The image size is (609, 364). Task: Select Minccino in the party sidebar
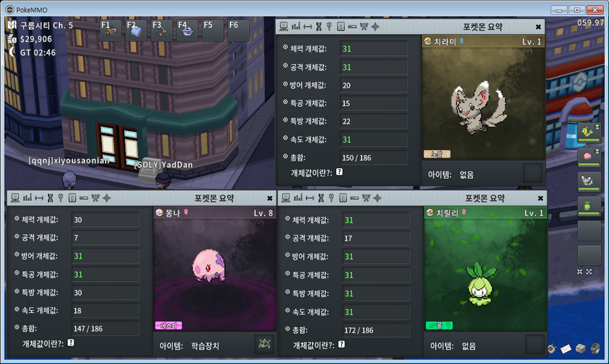(x=589, y=181)
